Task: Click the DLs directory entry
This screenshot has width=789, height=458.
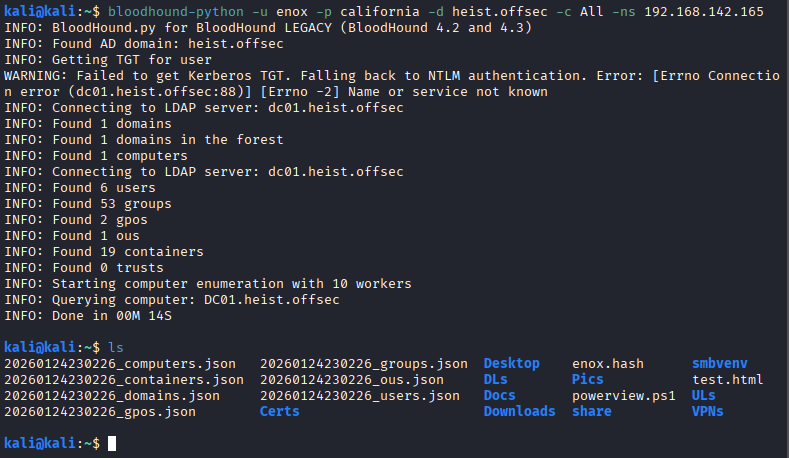Action: coord(495,380)
